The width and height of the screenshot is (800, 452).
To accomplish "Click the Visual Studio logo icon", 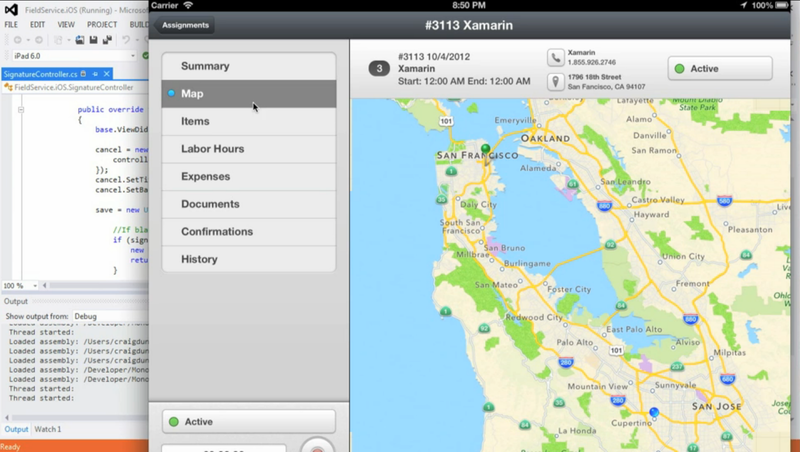I will pyautogui.click(x=11, y=10).
